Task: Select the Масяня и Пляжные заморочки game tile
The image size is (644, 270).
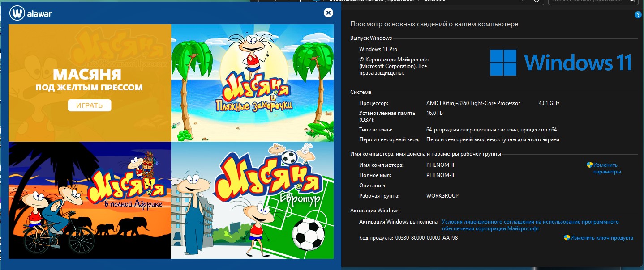Action: [252, 83]
